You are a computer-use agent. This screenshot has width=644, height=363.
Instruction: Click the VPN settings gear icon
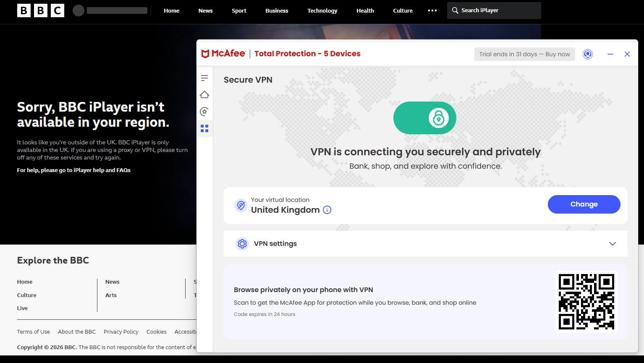[x=242, y=244]
